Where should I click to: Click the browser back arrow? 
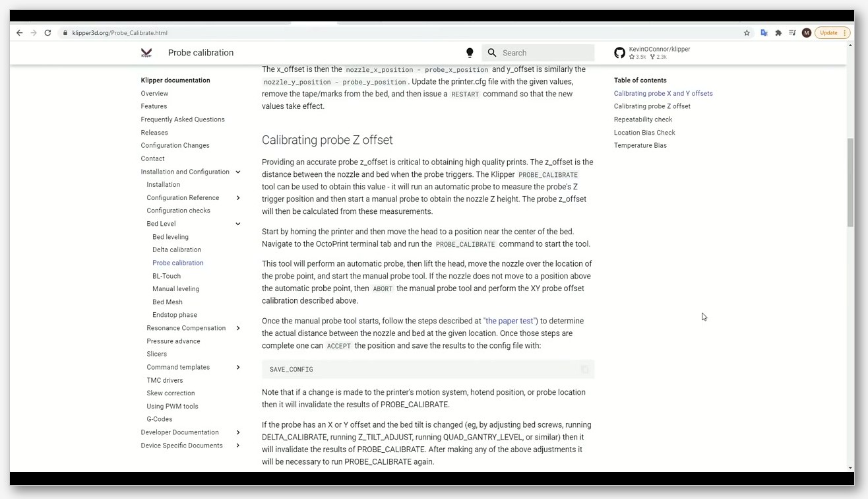click(19, 32)
